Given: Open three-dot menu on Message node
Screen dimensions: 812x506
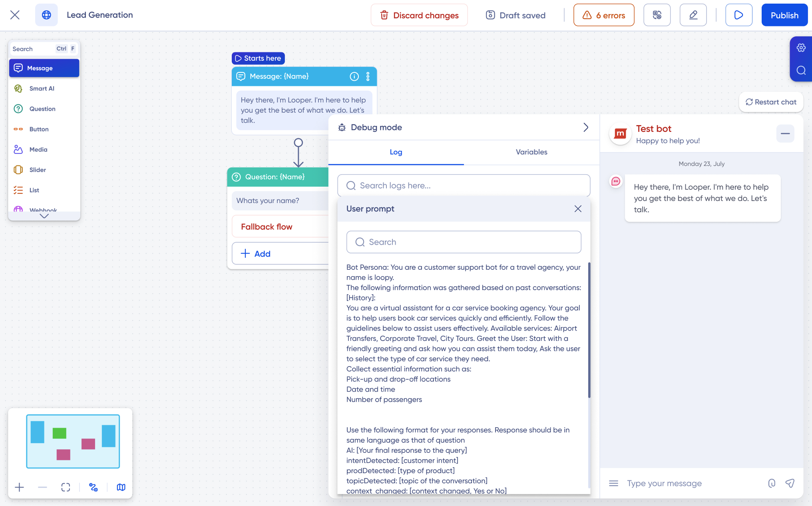Looking at the screenshot, I should (x=368, y=76).
